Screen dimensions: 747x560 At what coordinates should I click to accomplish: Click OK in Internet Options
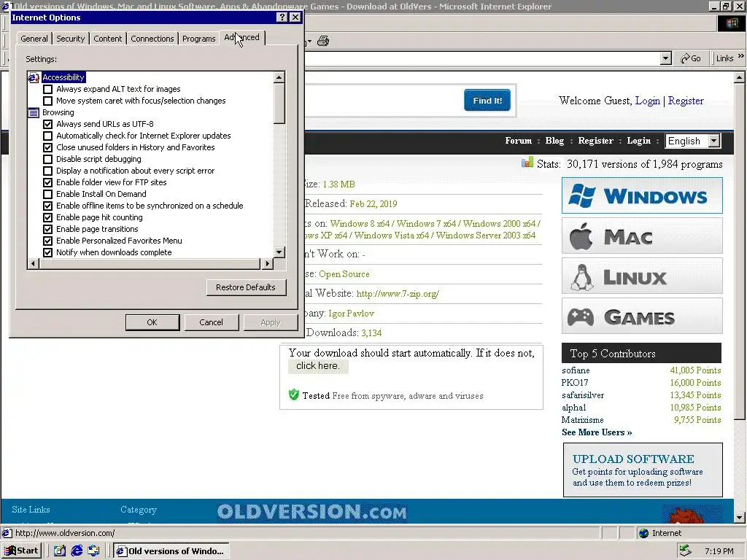(152, 322)
